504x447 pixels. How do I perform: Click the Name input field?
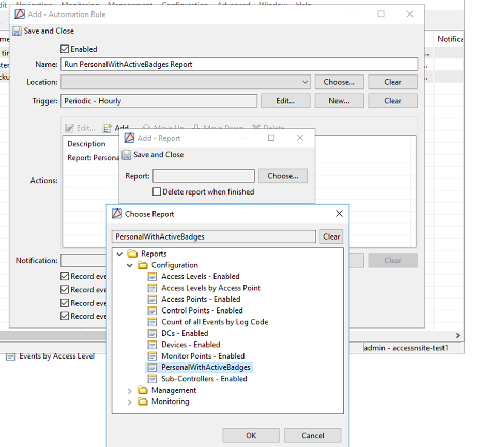pyautogui.click(x=239, y=64)
